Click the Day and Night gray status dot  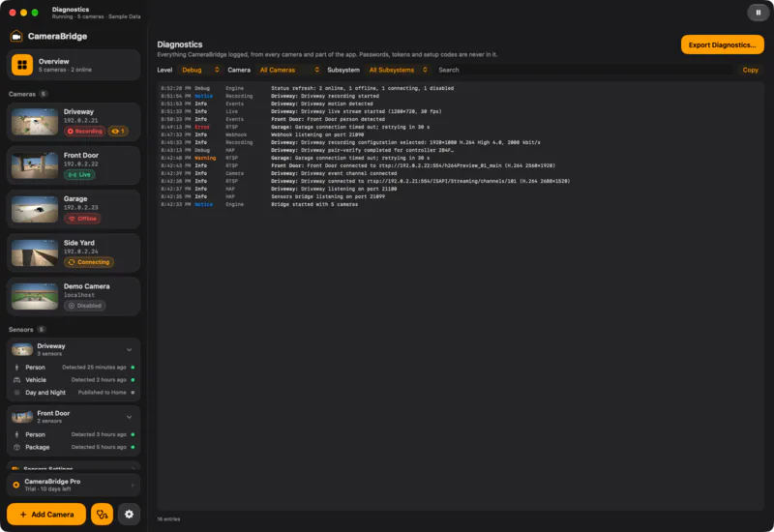point(133,393)
